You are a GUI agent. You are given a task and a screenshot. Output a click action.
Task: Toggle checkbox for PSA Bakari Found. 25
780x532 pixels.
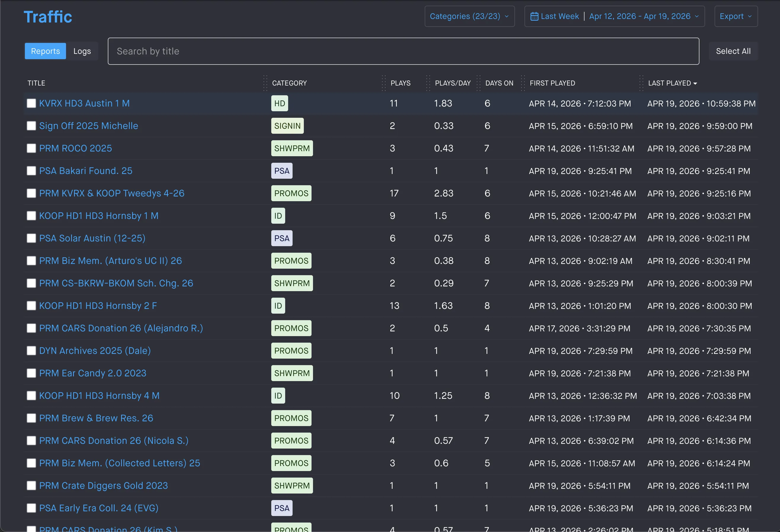point(31,171)
